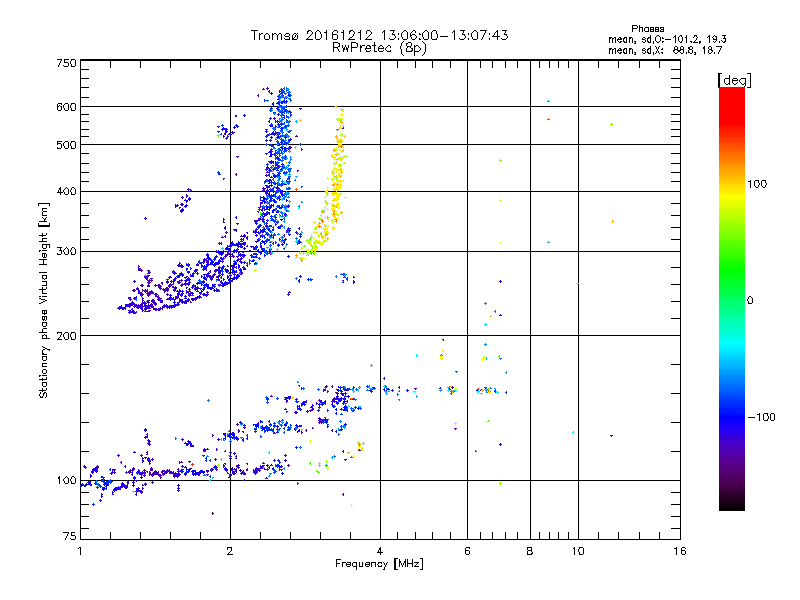Click the '750' height axis label
The width and height of the screenshot is (800, 600).
(66, 63)
